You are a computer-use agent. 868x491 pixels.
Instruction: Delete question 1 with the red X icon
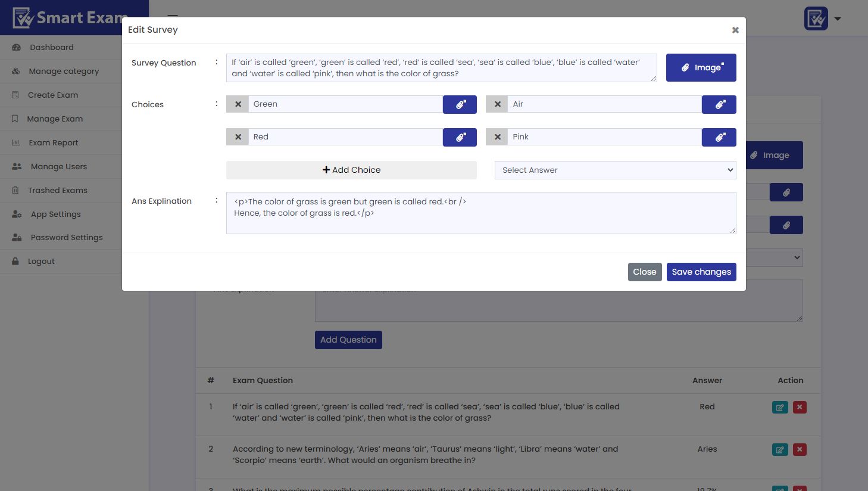800,408
